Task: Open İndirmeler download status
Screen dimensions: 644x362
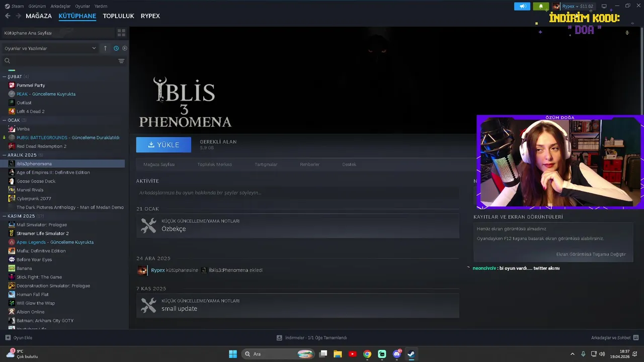Action: (x=312, y=338)
